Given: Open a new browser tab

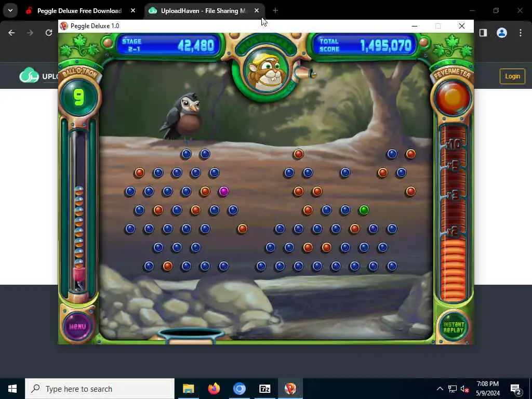Looking at the screenshot, I should click(275, 11).
